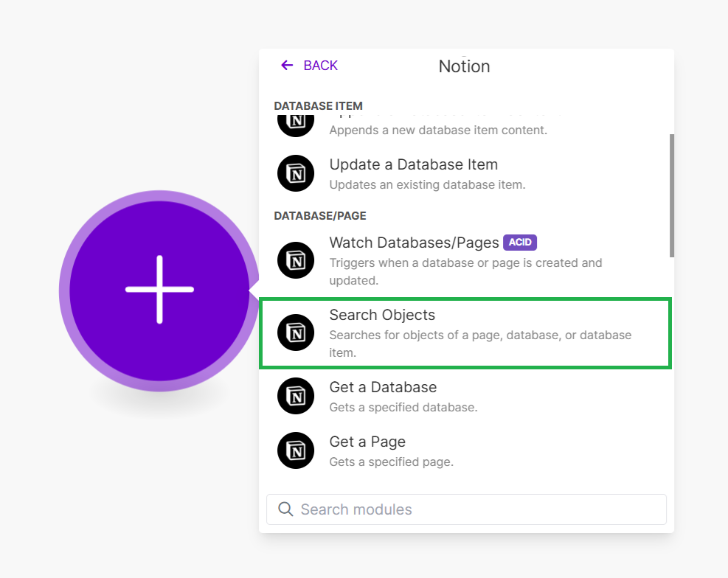Viewport: 728px width, 578px height.
Task: Click the Notion icon beside Update a Database Item
Action: (x=296, y=173)
